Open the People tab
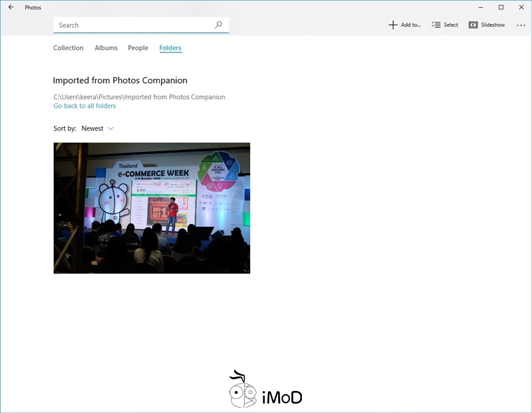This screenshot has width=532, height=413. 138,48
